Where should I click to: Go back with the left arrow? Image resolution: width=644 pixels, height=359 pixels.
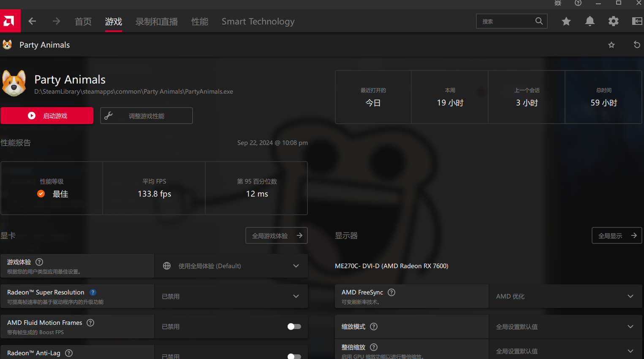point(32,21)
